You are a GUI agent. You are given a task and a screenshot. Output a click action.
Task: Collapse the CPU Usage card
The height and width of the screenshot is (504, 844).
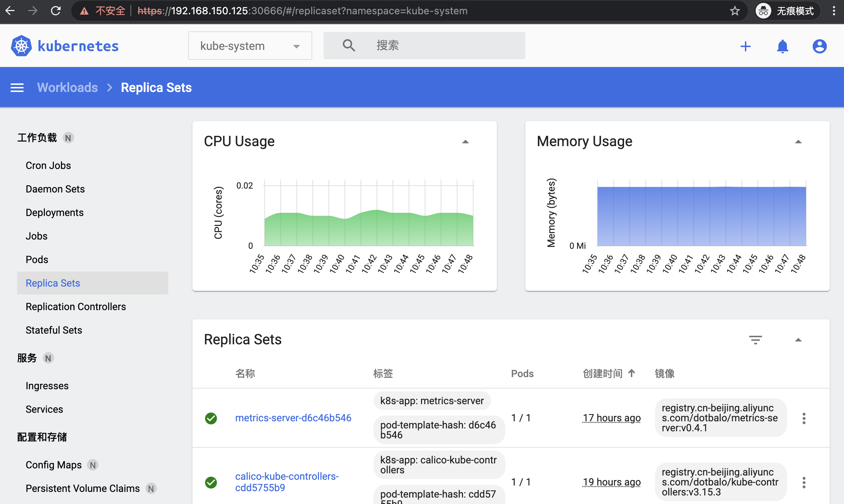(465, 142)
